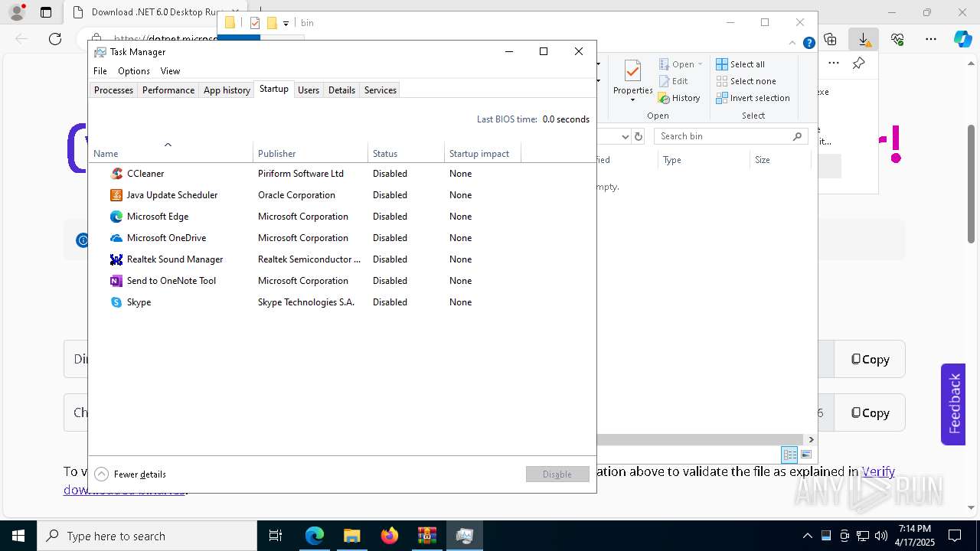Click Explorer horizontal scrollbar right arrow
Screen dimensions: 980x551
(x=812, y=439)
